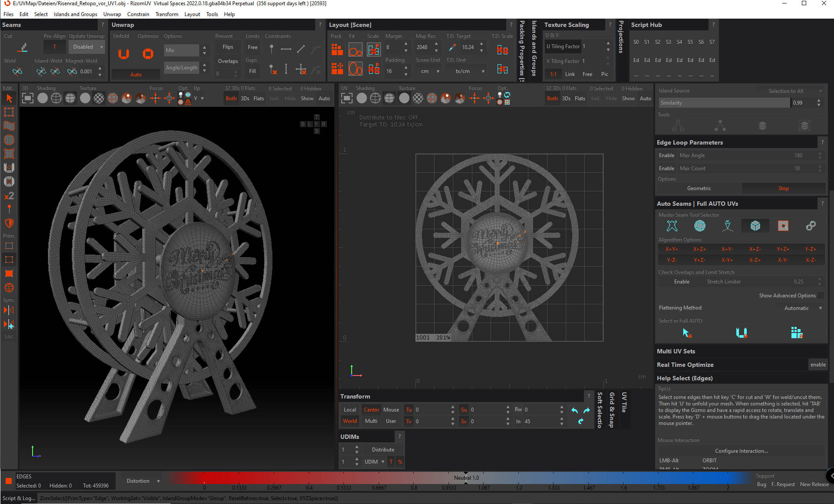Click the Pack islands icon
The width and height of the screenshot is (834, 504).
point(337,49)
